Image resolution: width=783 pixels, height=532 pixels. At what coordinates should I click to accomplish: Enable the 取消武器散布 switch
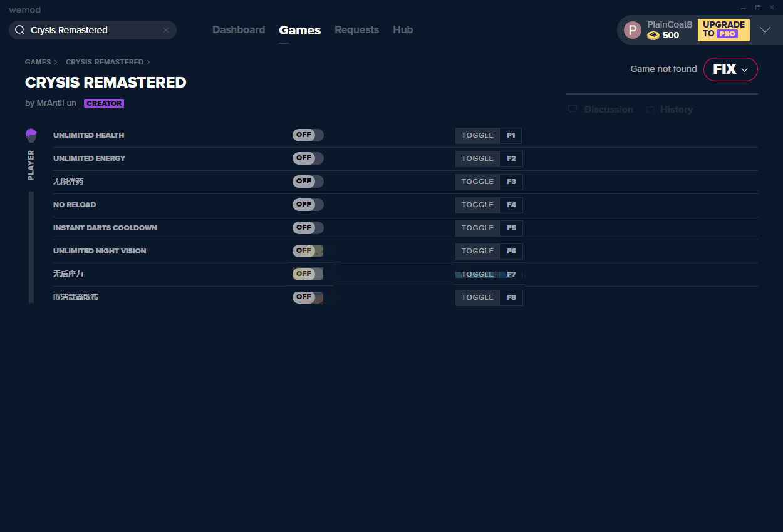(308, 297)
